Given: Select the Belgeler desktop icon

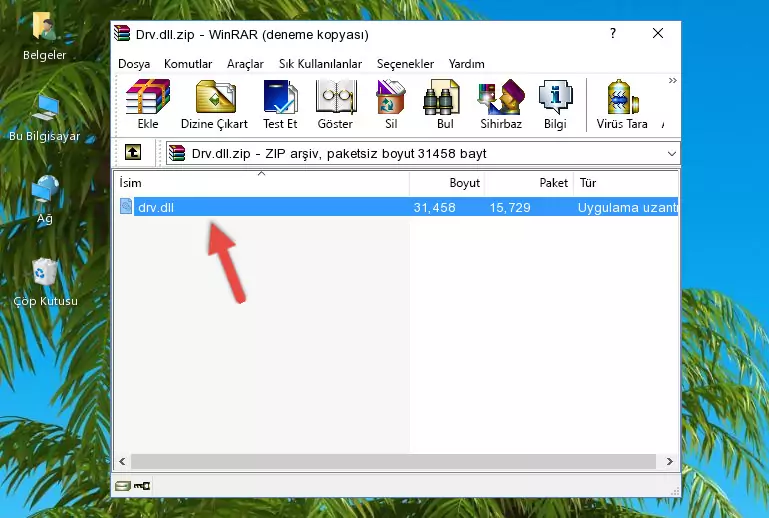Looking at the screenshot, I should (44, 36).
